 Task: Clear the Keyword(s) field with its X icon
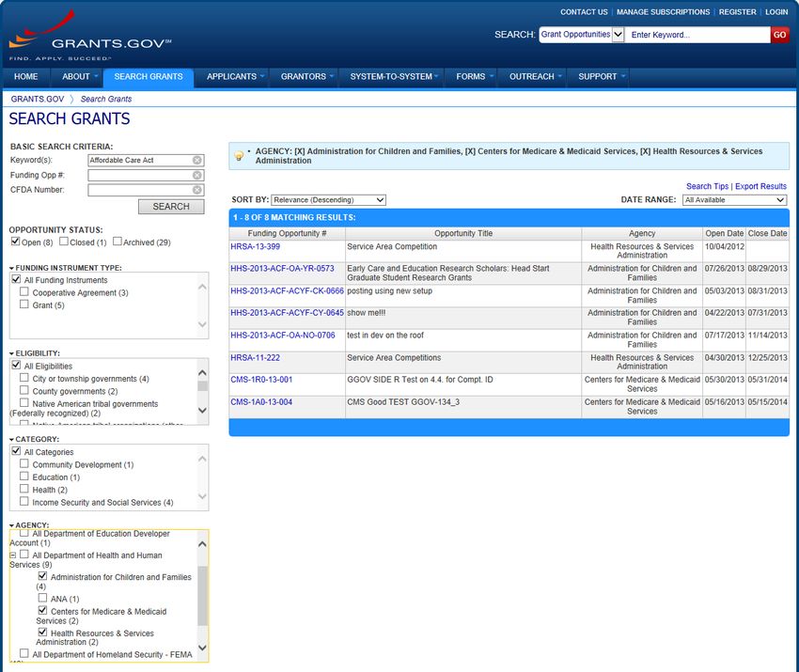coord(197,161)
